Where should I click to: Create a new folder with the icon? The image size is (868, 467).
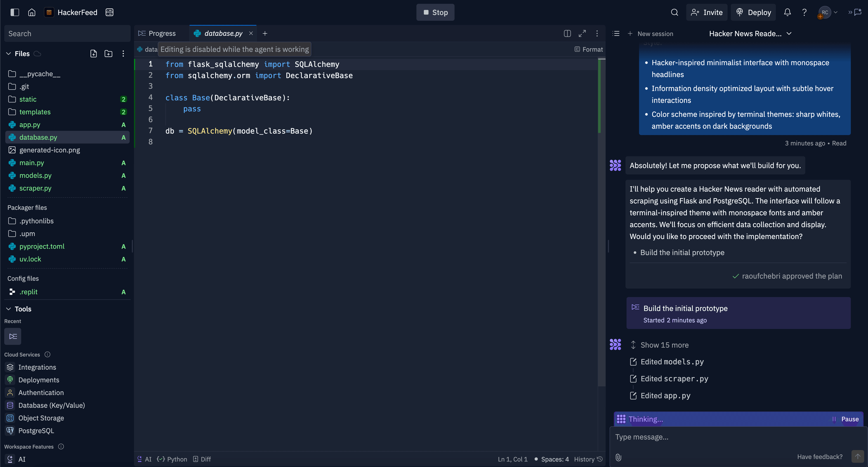(108, 54)
